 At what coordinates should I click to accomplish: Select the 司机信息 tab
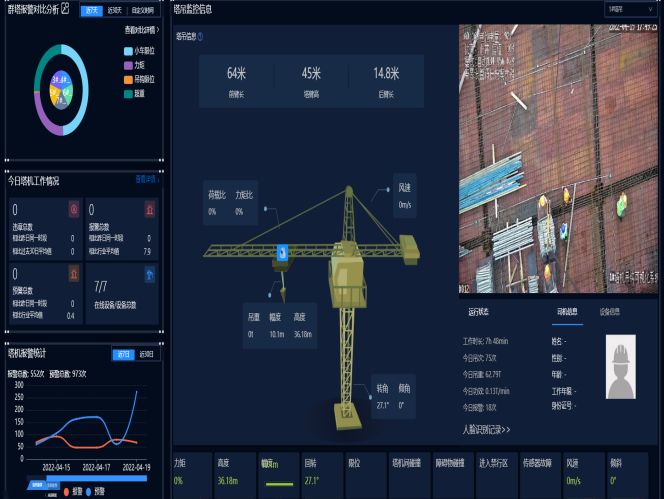pyautogui.click(x=567, y=312)
